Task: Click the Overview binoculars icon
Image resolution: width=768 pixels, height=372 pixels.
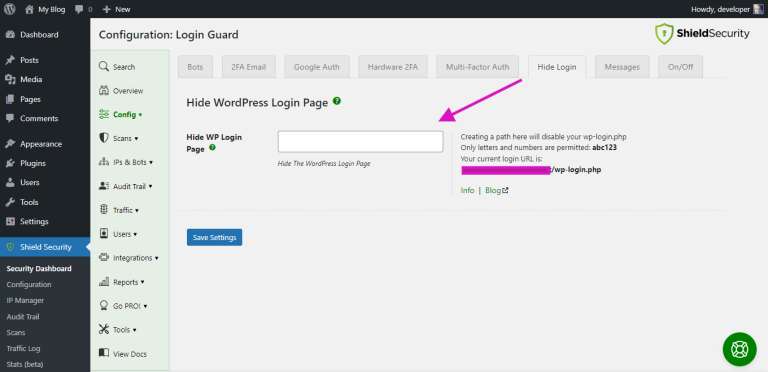Action: pos(103,91)
